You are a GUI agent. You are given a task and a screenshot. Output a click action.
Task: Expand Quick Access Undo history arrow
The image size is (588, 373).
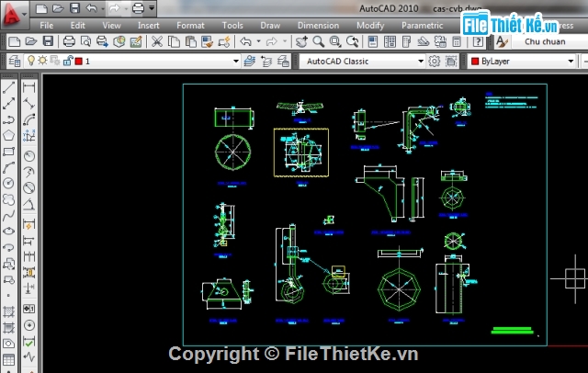103,8
